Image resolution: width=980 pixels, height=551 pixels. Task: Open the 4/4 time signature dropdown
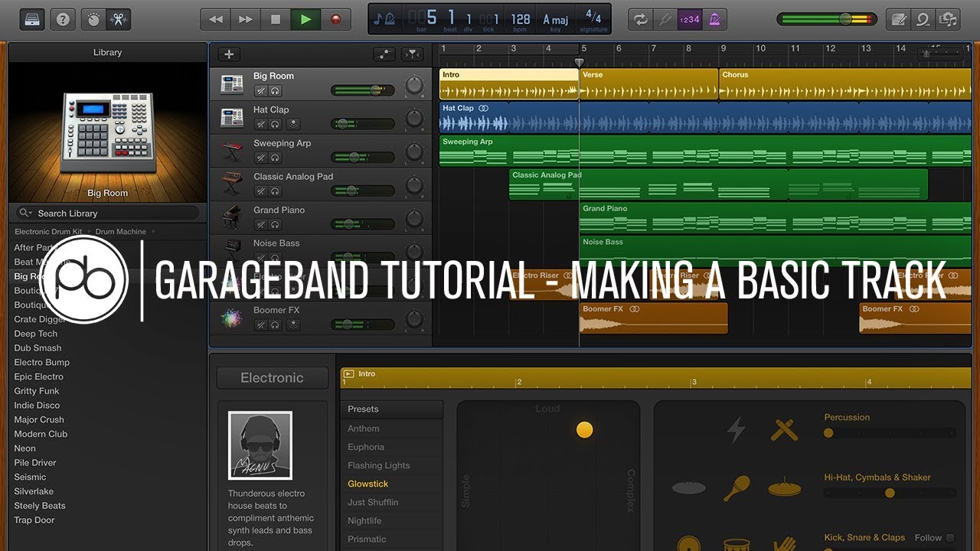593,20
